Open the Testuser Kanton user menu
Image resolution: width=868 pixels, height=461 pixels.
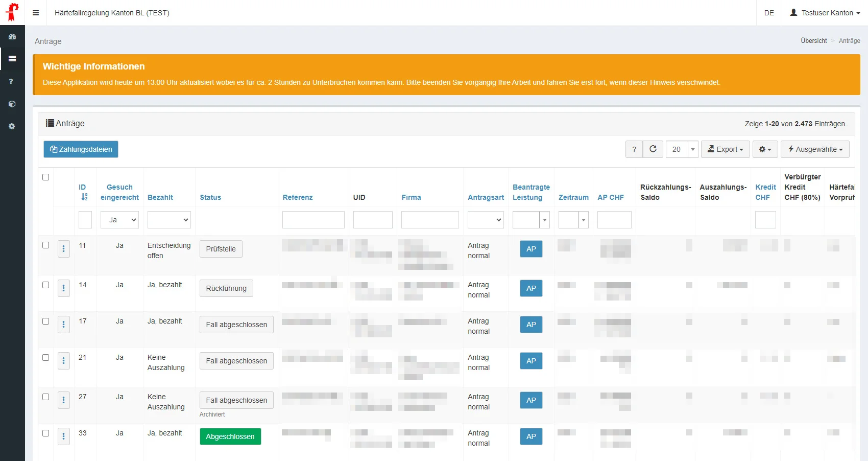tap(825, 13)
